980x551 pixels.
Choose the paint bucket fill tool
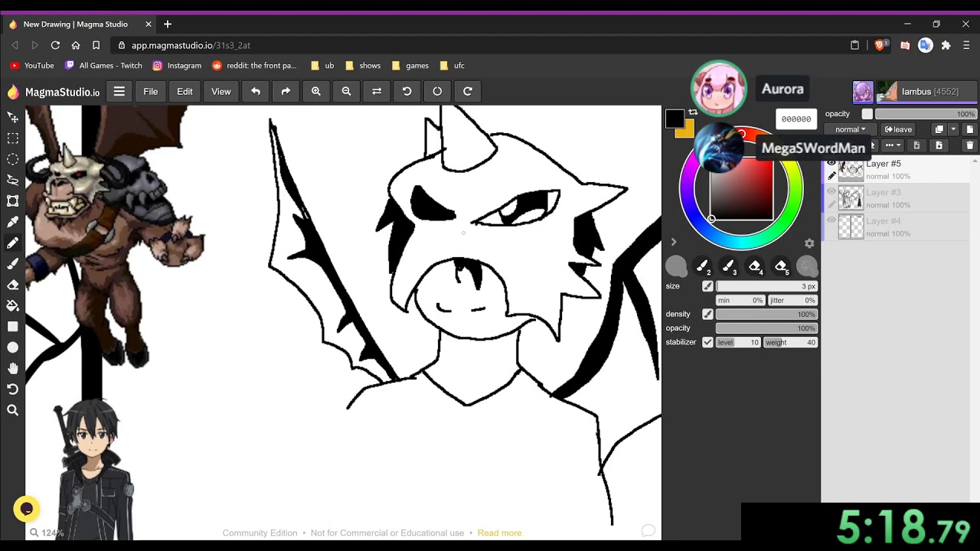point(13,305)
